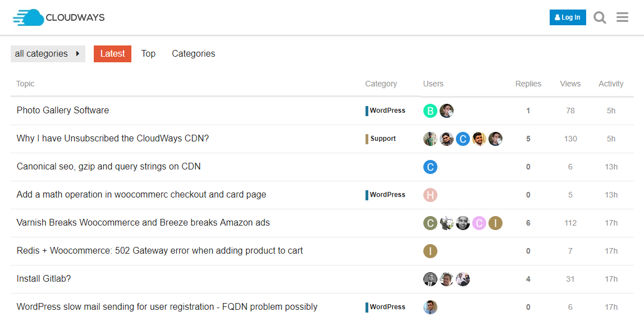Open the hamburger menu icon
Viewport: 644px width, 321px height.
[x=622, y=17]
